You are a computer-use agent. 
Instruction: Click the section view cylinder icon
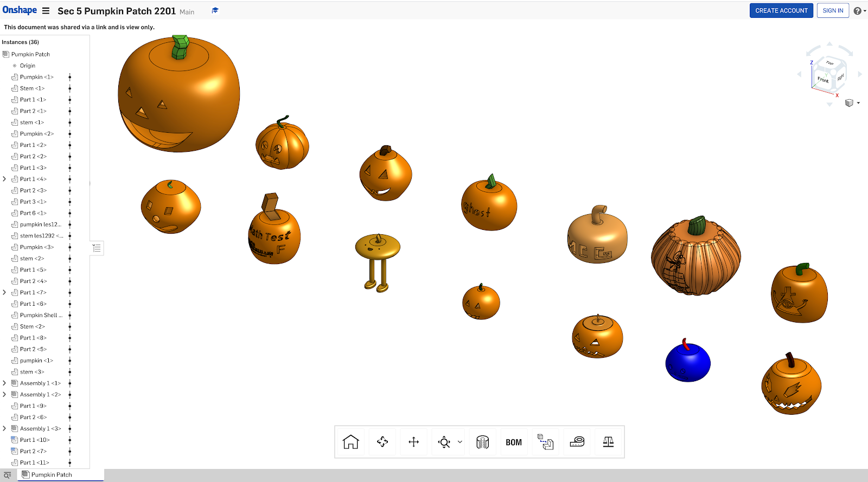coord(482,442)
